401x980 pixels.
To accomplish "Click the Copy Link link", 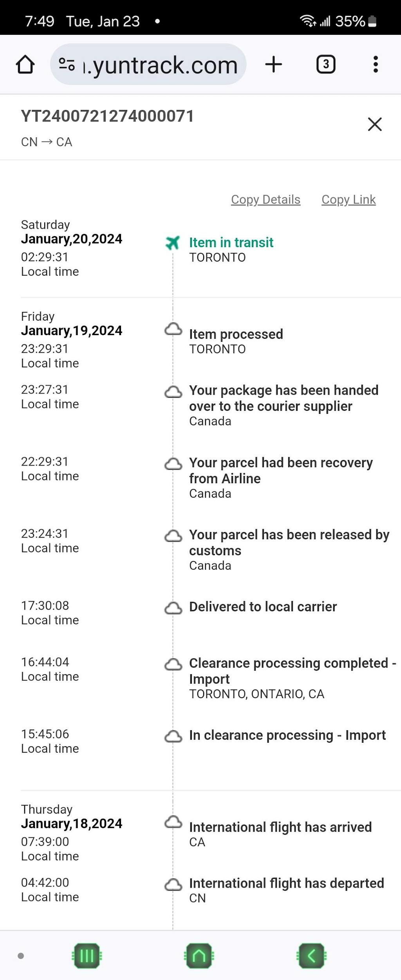I will [349, 200].
